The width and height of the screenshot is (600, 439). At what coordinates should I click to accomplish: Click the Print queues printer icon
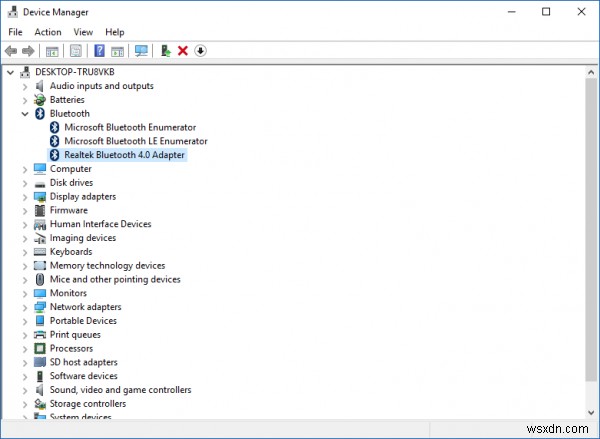pyautogui.click(x=40, y=335)
